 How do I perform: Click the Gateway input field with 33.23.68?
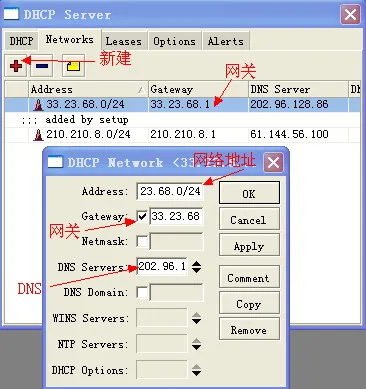(x=176, y=216)
